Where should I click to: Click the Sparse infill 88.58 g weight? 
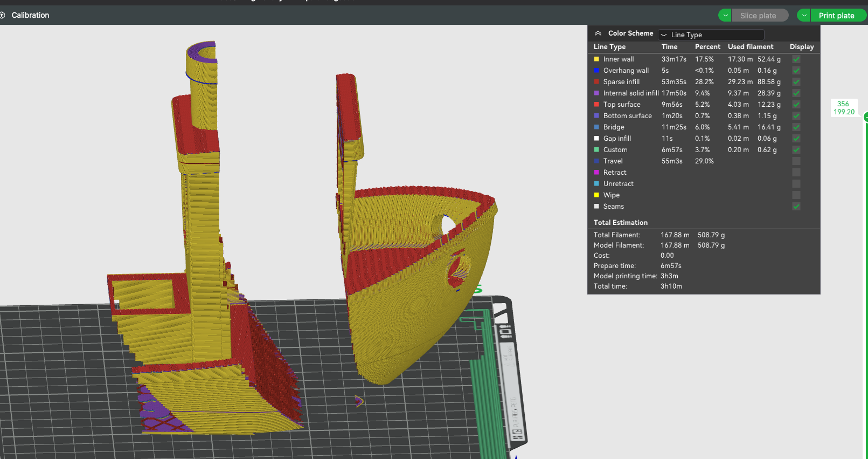pos(769,82)
